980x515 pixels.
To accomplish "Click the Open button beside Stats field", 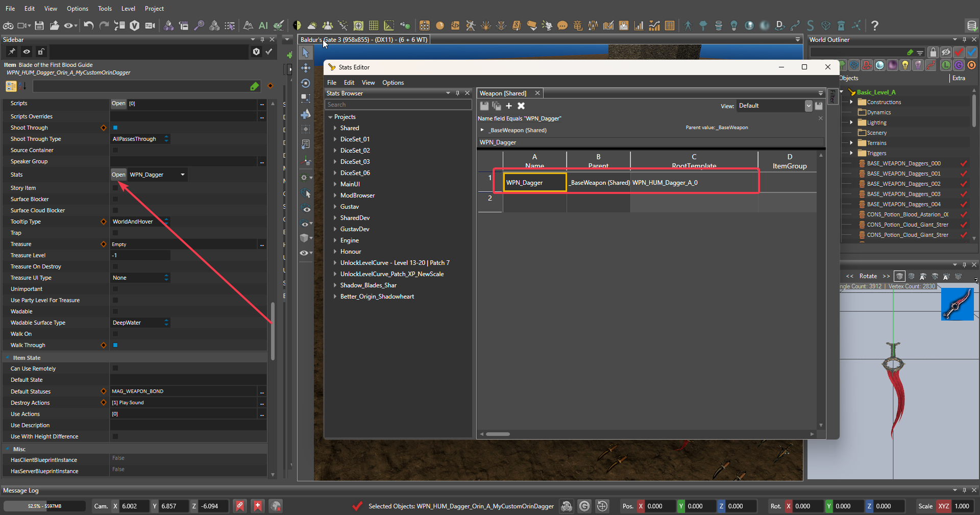I will click(x=118, y=175).
